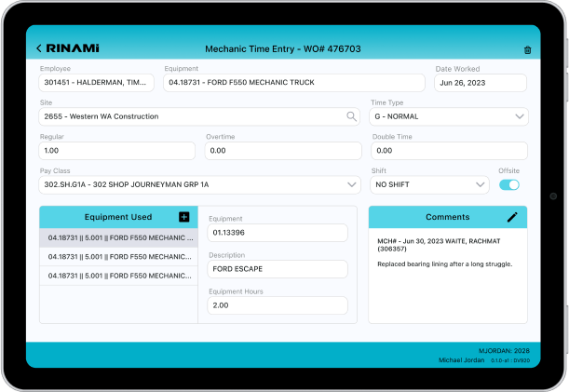
Task: Select first Equipment Used list row
Action: coord(119,238)
